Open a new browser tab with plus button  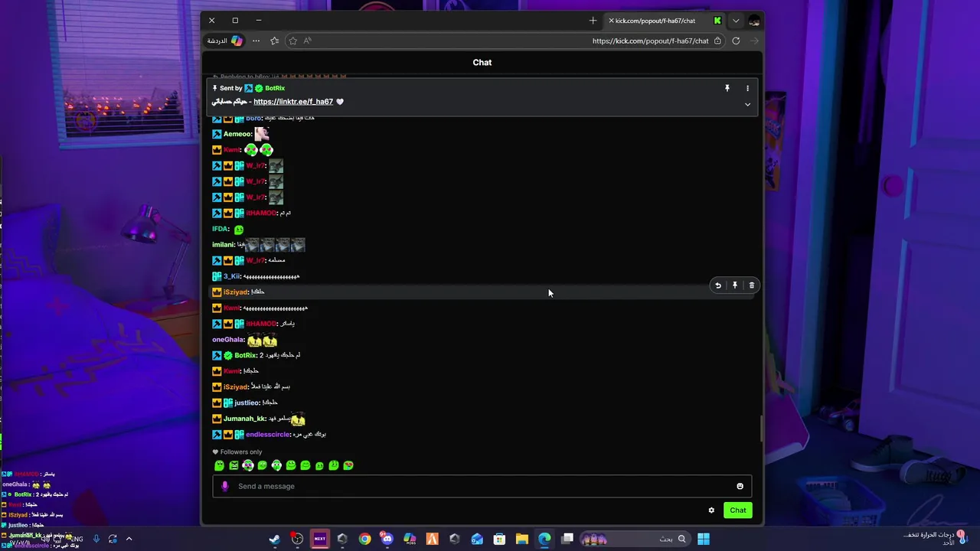pyautogui.click(x=593, y=21)
